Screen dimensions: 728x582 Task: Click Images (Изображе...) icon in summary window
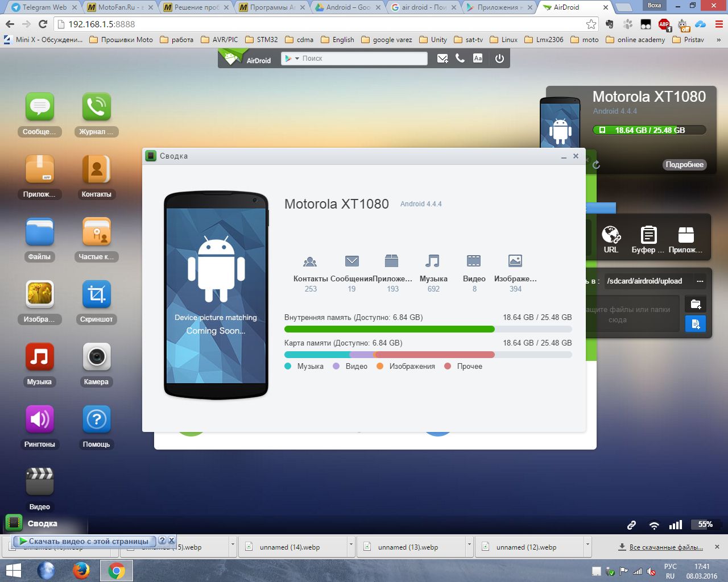[515, 261]
